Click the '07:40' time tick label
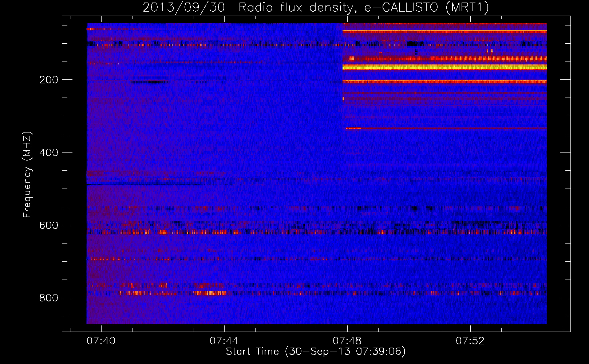 click(x=101, y=341)
